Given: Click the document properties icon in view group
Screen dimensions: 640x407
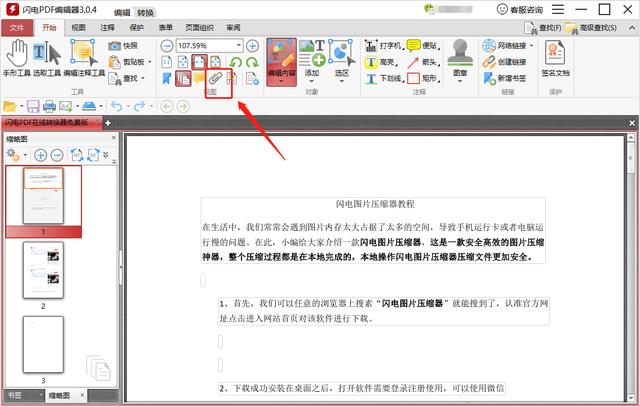Looking at the screenshot, I should pyautogui.click(x=252, y=78).
